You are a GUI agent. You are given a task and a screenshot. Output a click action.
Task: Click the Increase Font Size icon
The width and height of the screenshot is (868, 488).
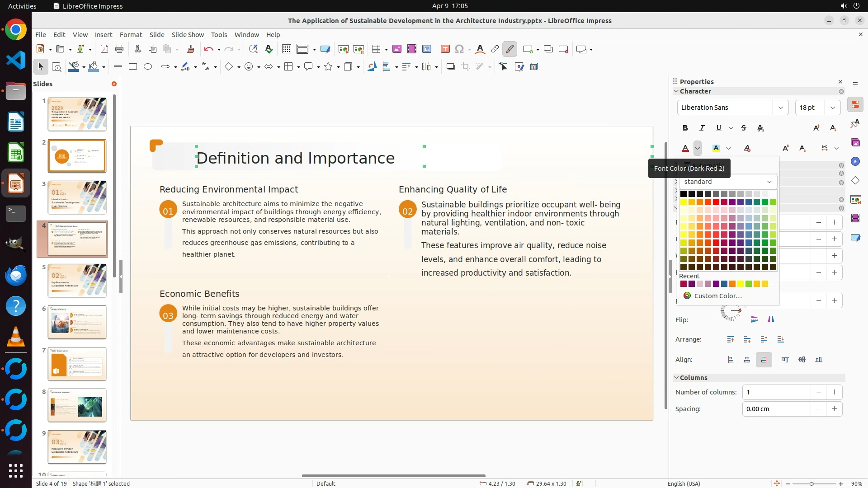(816, 128)
